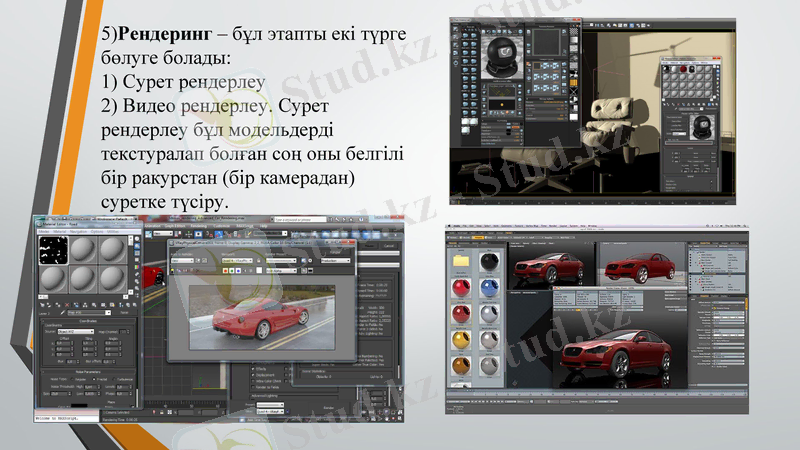Open the Modes menu in Material Editor
Viewport: 800px width, 450px height.
click(44, 231)
